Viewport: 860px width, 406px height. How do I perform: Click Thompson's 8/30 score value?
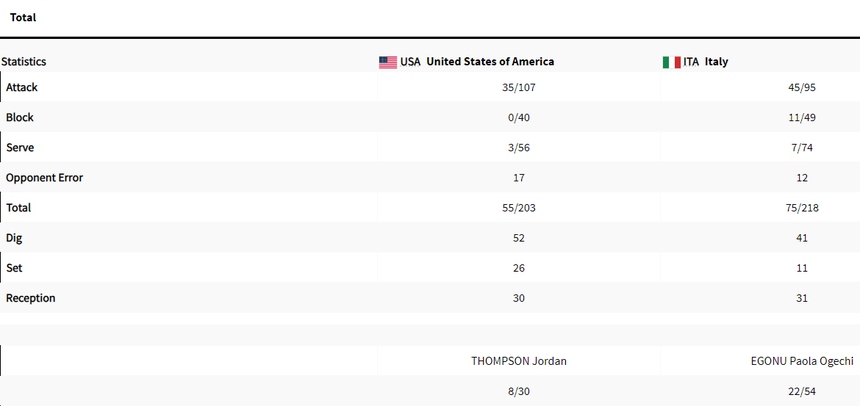pyautogui.click(x=518, y=391)
